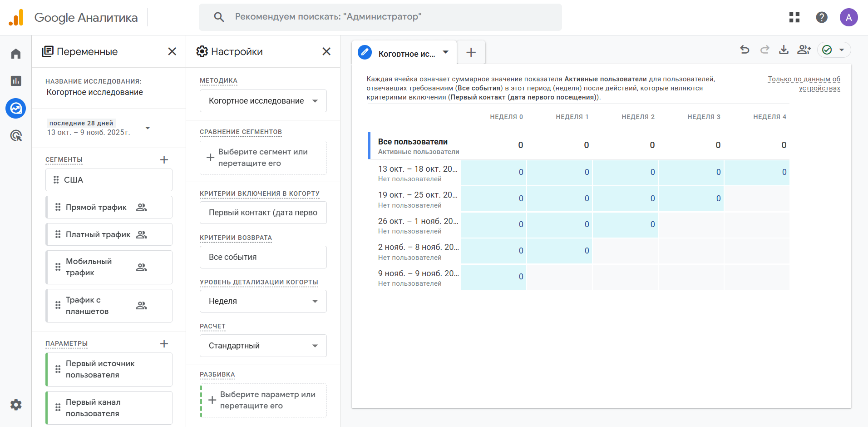Add a new segment with plus icon
The height and width of the screenshot is (427, 868).
pos(164,159)
